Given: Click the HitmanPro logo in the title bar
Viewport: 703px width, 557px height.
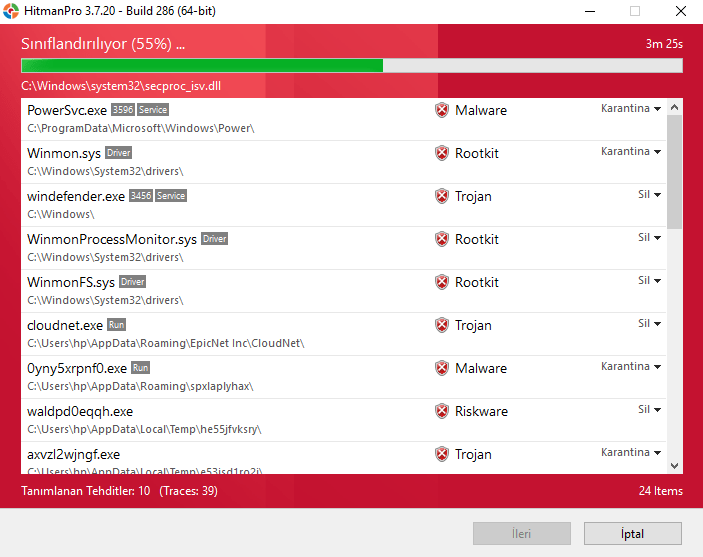Looking at the screenshot, I should coord(11,11).
